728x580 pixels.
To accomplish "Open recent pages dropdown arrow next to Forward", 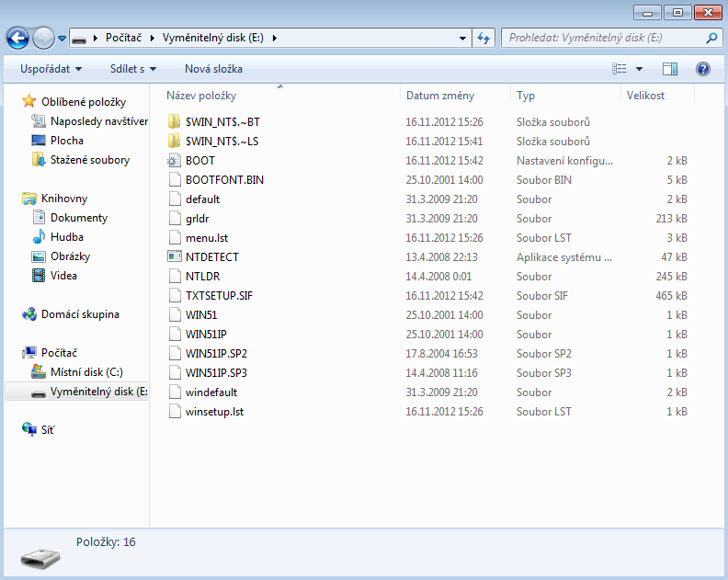I will (x=62, y=39).
